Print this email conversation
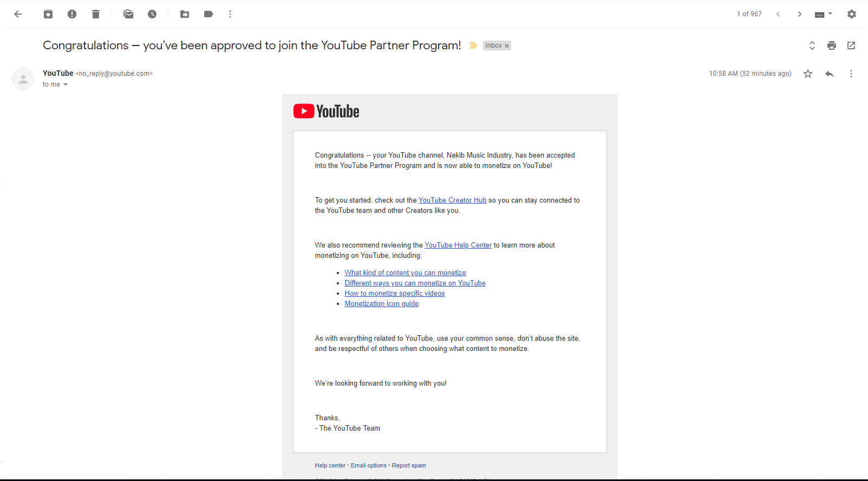The image size is (868, 481). click(832, 45)
